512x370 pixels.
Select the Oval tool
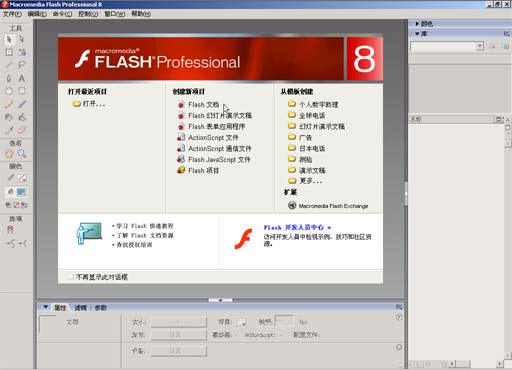pos(9,91)
